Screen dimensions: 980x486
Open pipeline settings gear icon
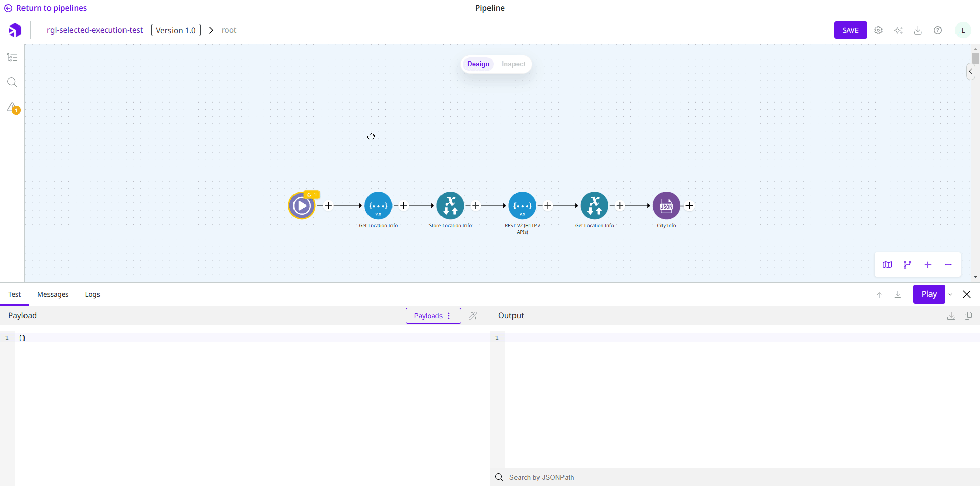tap(878, 30)
